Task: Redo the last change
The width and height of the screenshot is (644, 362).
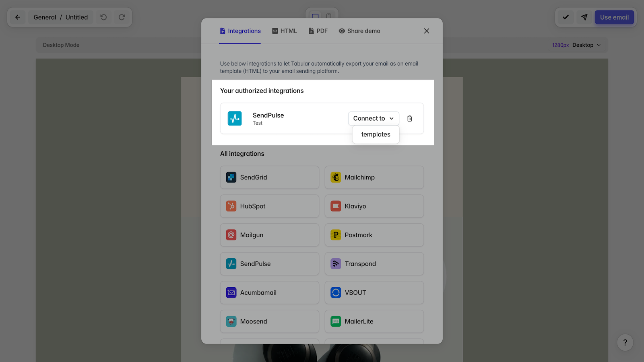Action: [x=122, y=17]
